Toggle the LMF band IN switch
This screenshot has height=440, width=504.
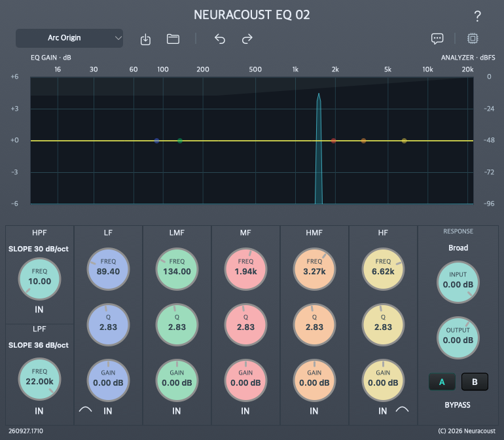point(177,411)
